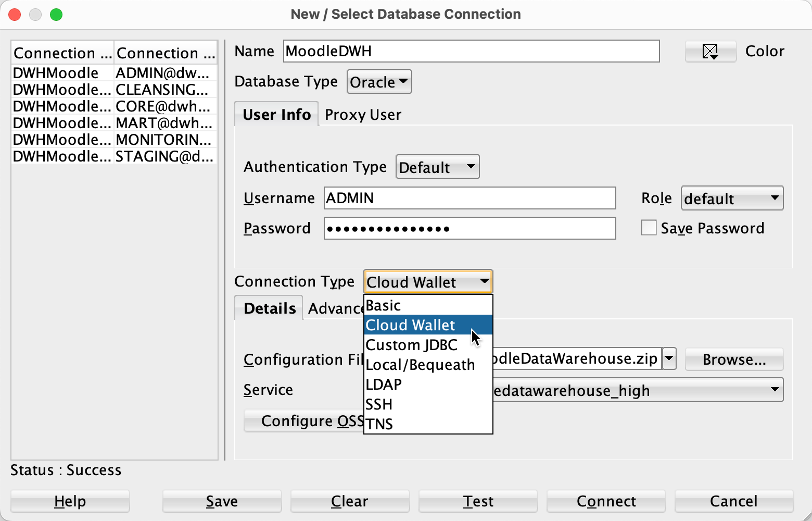Click the Configure OSS button
Screen dimensions: 812x521
[x=304, y=421]
